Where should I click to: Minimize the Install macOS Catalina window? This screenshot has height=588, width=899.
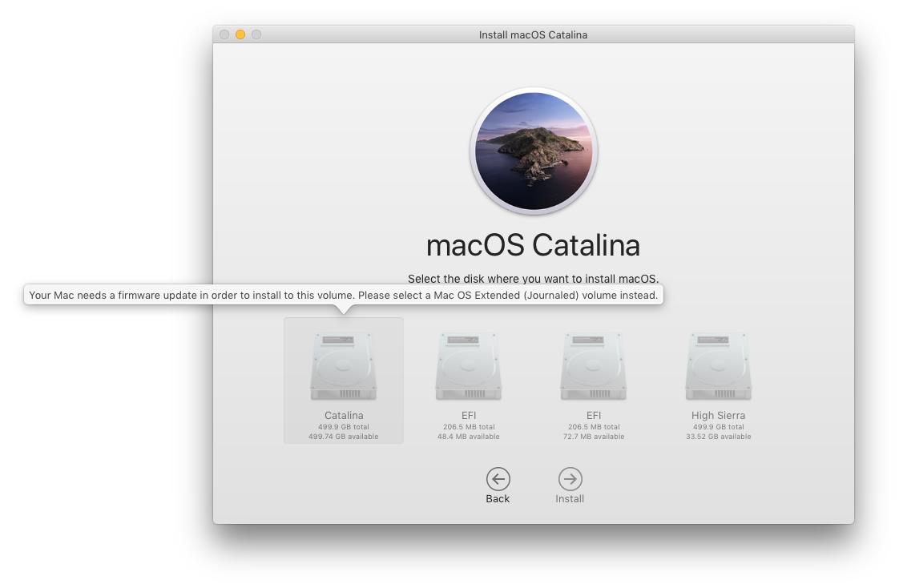(240, 34)
